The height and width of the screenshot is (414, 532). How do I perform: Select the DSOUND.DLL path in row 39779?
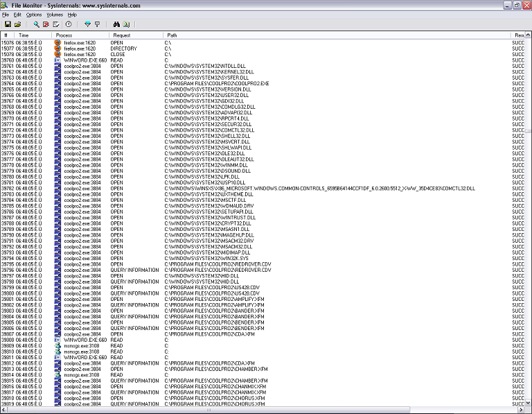pos(208,171)
